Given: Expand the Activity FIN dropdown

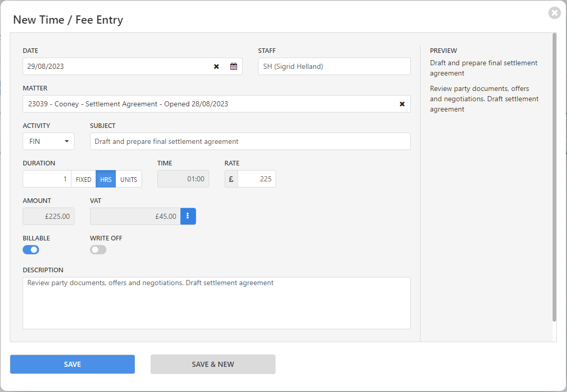Looking at the screenshot, I should click(x=48, y=141).
